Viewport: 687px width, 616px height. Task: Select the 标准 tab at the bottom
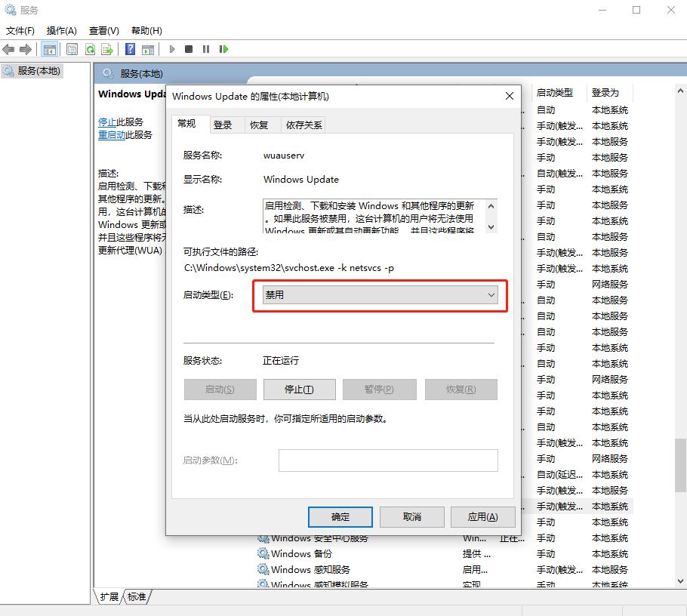[134, 596]
